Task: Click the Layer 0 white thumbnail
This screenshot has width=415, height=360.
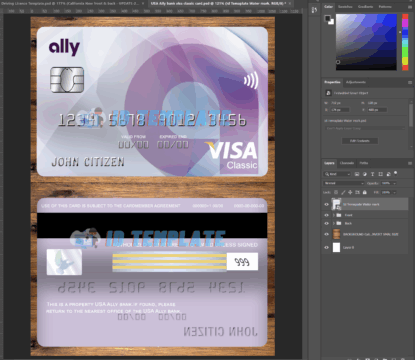Action: click(336, 247)
